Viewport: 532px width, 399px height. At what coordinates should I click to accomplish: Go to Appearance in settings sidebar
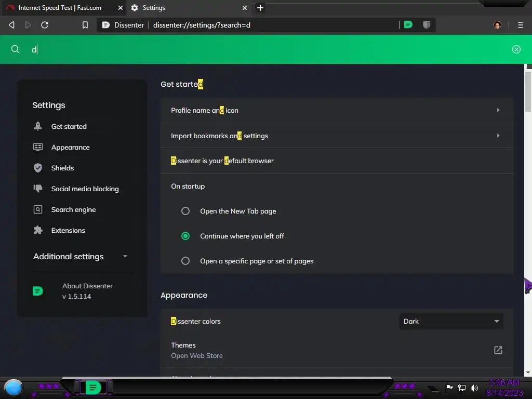click(70, 147)
